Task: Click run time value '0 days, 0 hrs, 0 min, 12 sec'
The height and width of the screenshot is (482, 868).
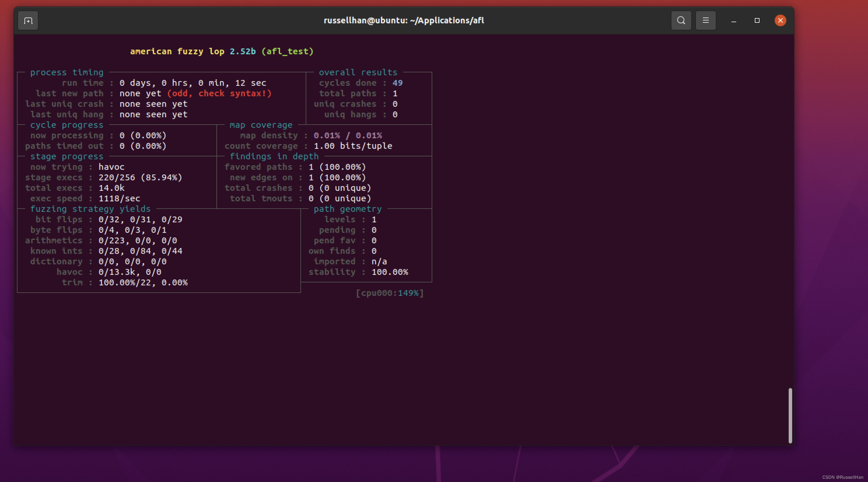Action: (x=193, y=83)
